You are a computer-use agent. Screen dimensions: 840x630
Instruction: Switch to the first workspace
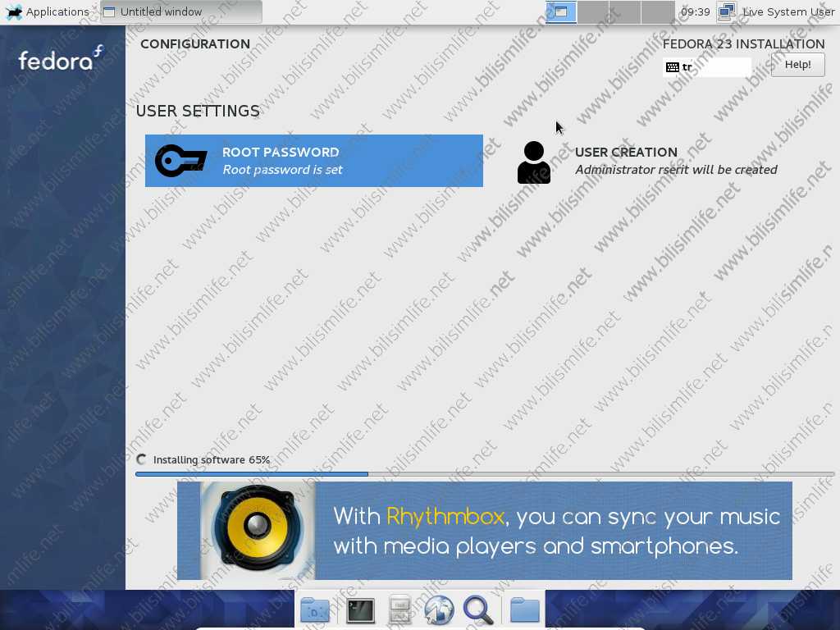[x=561, y=11]
